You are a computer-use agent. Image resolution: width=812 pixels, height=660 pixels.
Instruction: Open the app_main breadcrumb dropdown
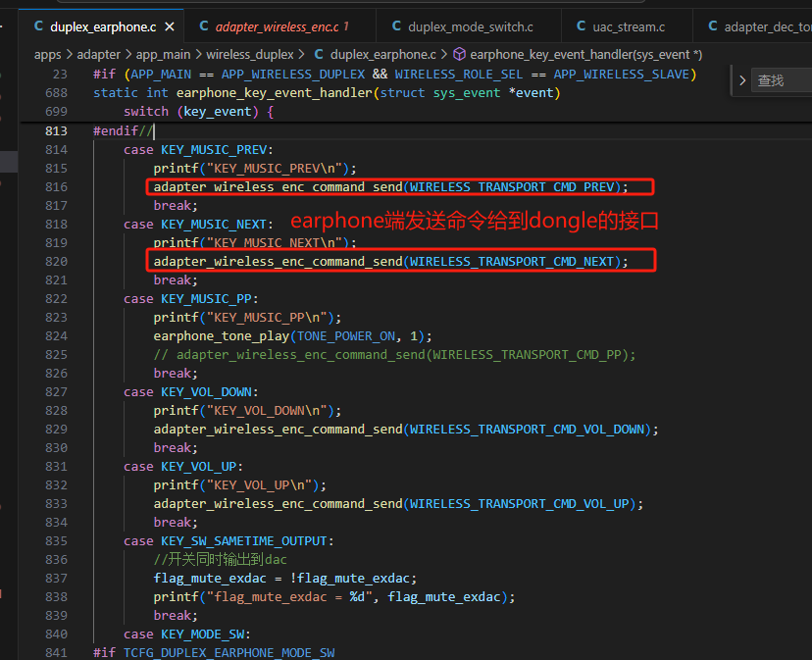click(x=163, y=54)
